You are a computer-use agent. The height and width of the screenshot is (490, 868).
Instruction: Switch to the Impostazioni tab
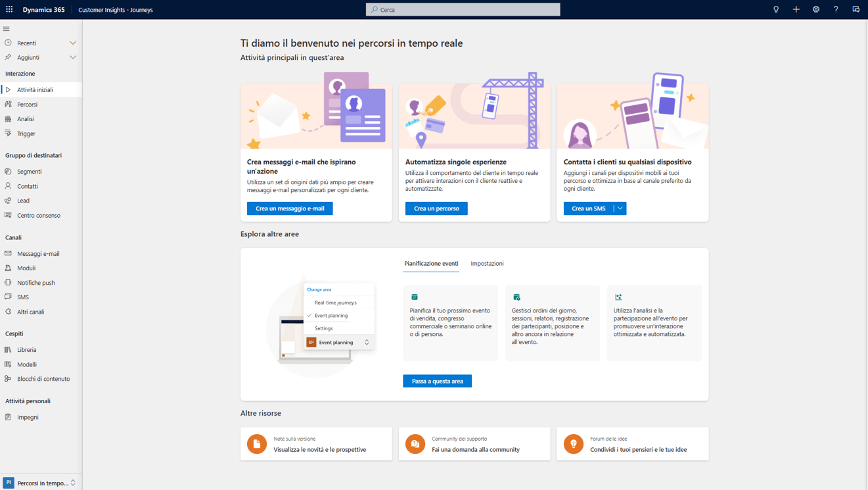[x=487, y=263]
